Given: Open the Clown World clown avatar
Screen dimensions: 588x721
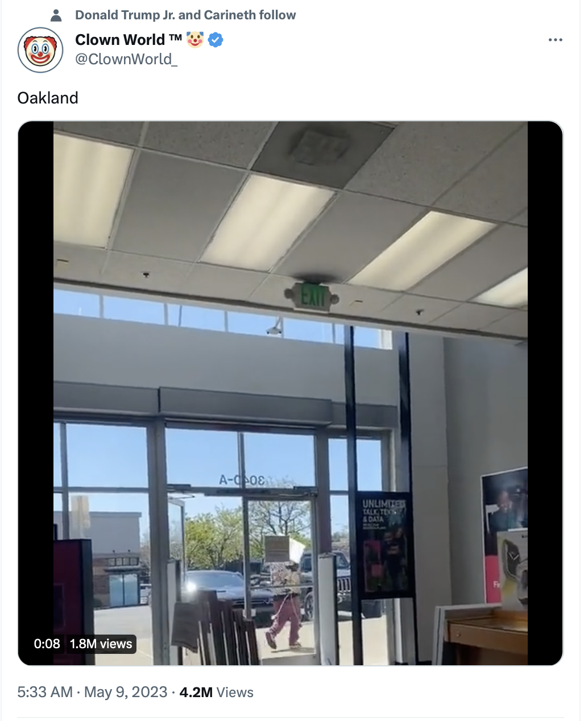Looking at the screenshot, I should coord(40,49).
